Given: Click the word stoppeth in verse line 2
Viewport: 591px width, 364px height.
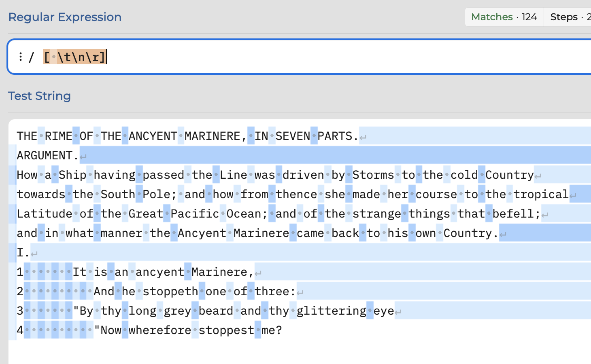Looking at the screenshot, I should click(x=170, y=291).
